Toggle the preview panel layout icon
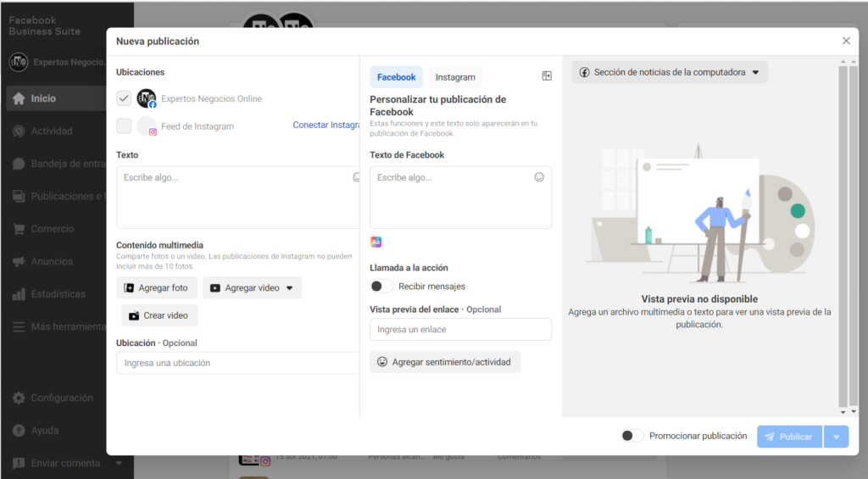The image size is (868, 479). [547, 75]
